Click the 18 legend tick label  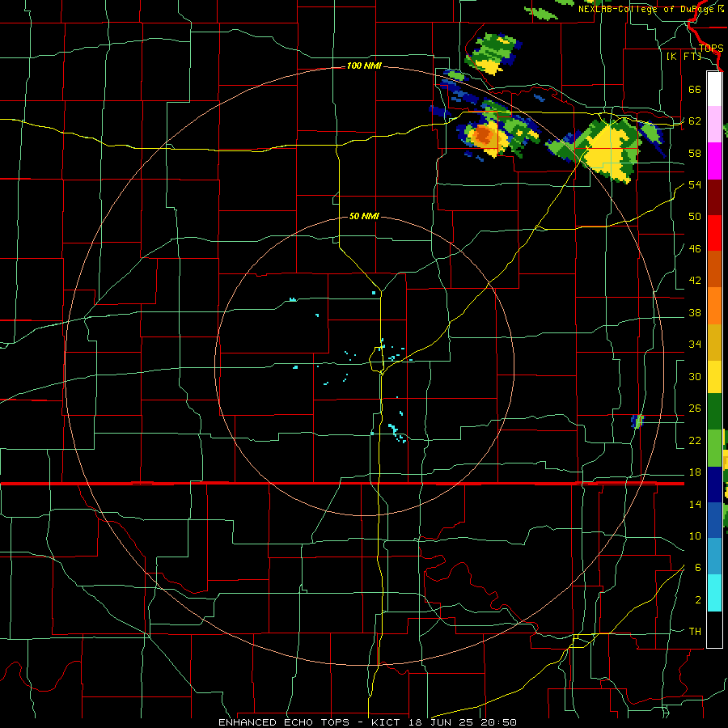695,472
